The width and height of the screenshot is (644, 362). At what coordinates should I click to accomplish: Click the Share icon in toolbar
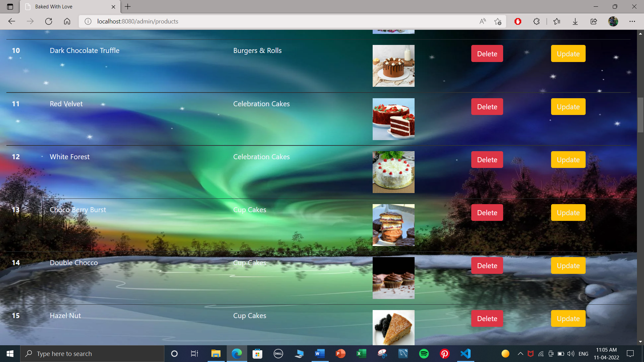[594, 21]
